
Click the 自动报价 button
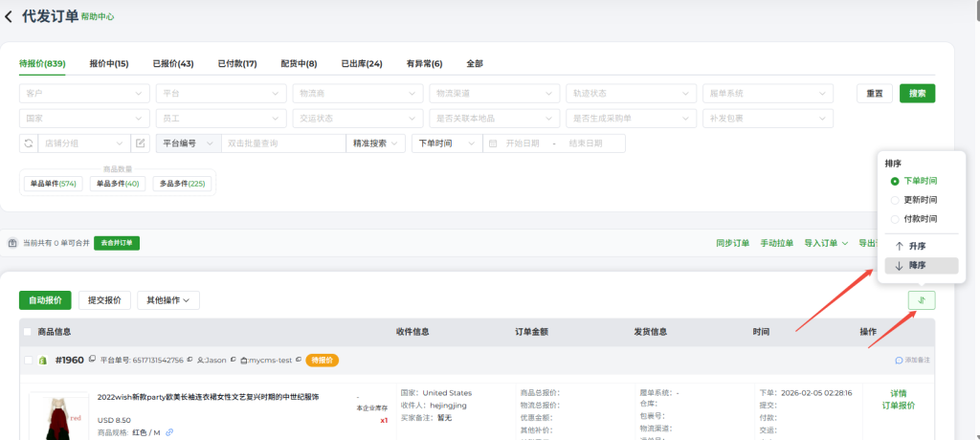[x=45, y=300]
